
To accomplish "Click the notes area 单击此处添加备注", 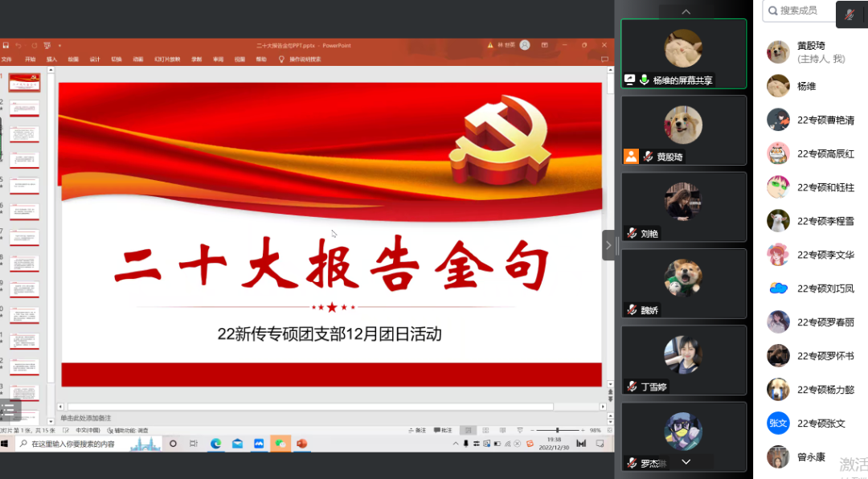I will pyautogui.click(x=86, y=418).
